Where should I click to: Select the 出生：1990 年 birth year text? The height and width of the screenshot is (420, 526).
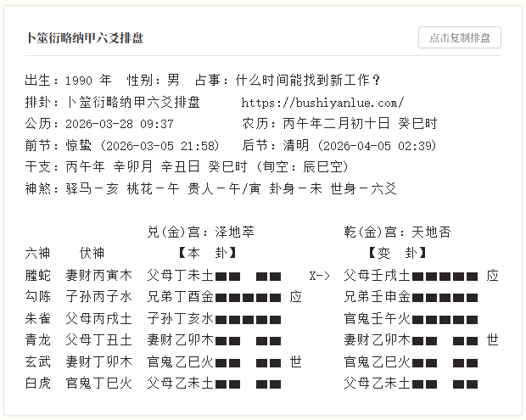(x=69, y=81)
